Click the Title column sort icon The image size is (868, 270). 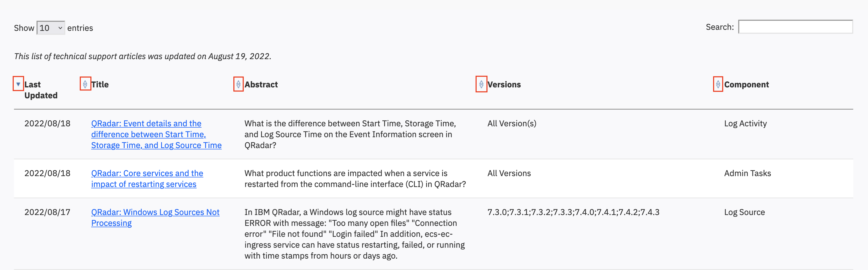pos(85,84)
